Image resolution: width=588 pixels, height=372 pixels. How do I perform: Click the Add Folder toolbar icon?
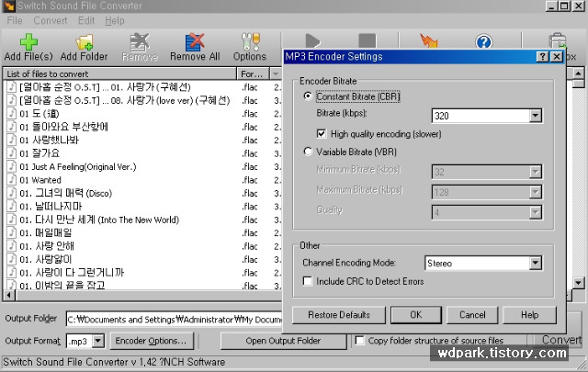pos(84,42)
